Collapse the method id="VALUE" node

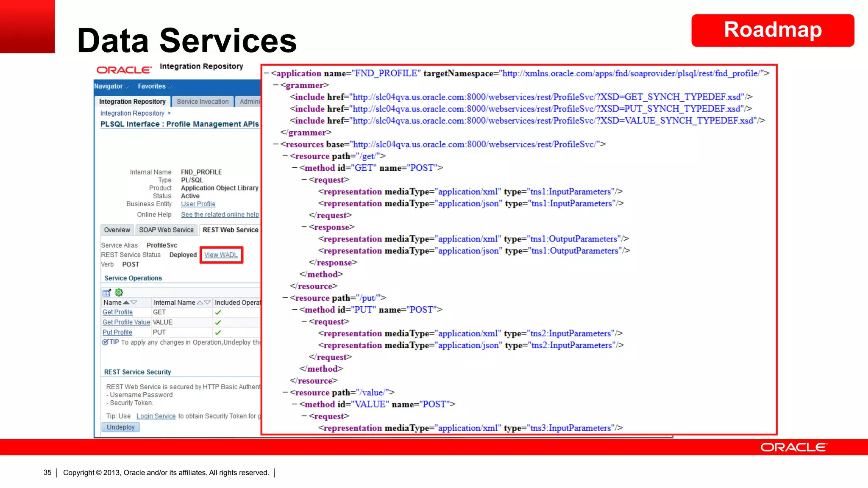pyautogui.click(x=295, y=405)
